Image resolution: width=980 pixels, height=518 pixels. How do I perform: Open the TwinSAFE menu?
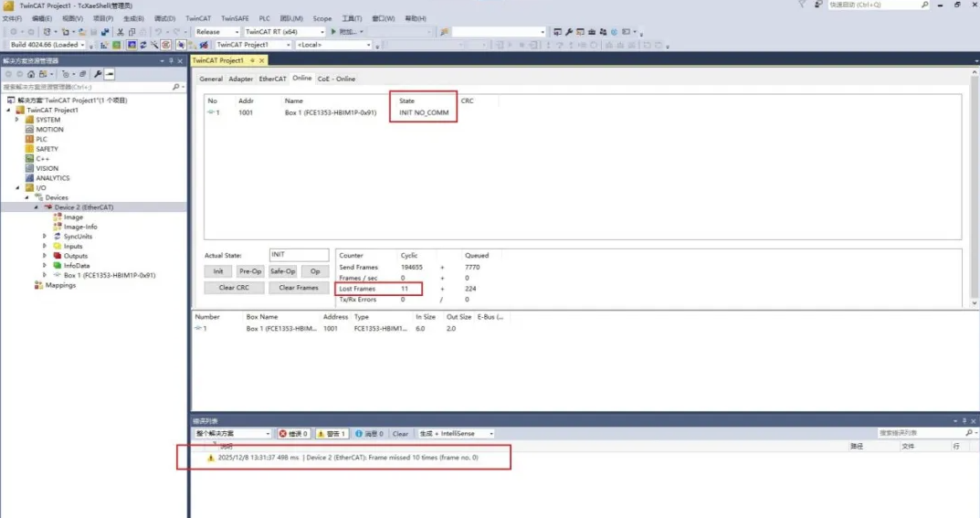235,19
